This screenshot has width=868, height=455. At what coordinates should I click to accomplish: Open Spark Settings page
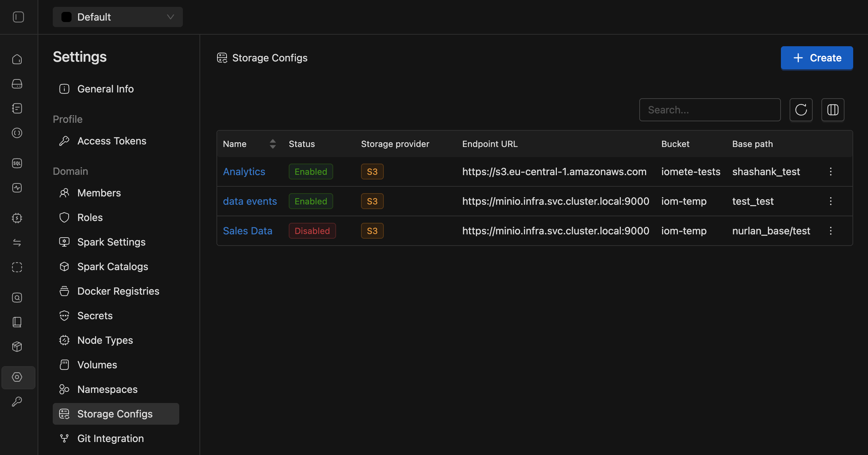116,242
